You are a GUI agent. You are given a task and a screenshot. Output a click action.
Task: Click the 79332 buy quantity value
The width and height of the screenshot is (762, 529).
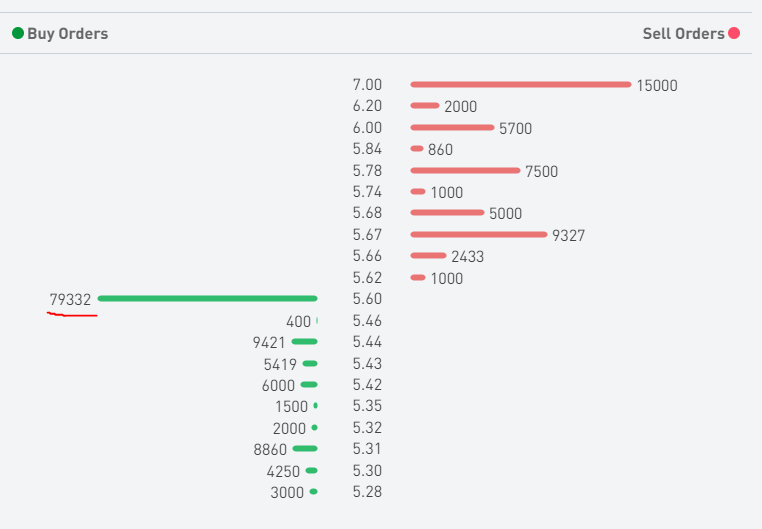(x=70, y=299)
